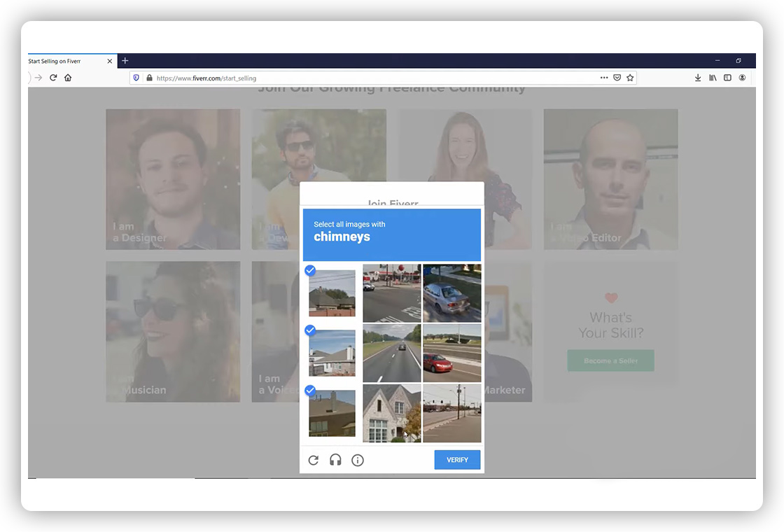Deselect the top-left selected house roof tile
Image resolution: width=784 pixels, height=532 pixels.
332,293
